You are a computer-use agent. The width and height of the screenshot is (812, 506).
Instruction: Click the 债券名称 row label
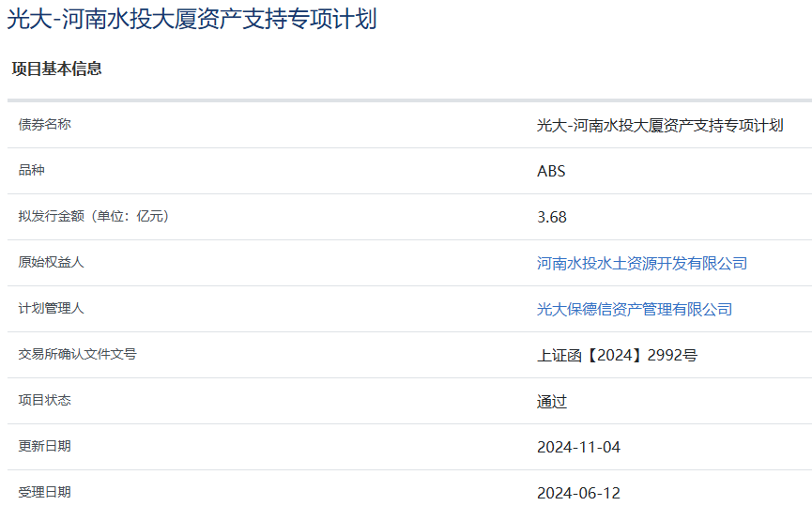point(44,124)
